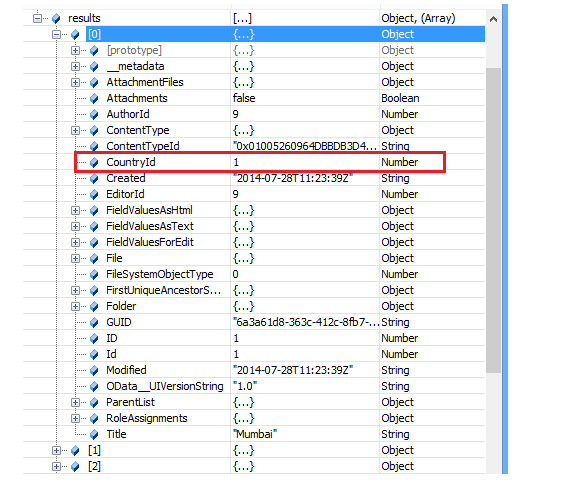The height and width of the screenshot is (502, 571).
Task: Click the icon beside ContentTypeId
Action: (x=94, y=146)
